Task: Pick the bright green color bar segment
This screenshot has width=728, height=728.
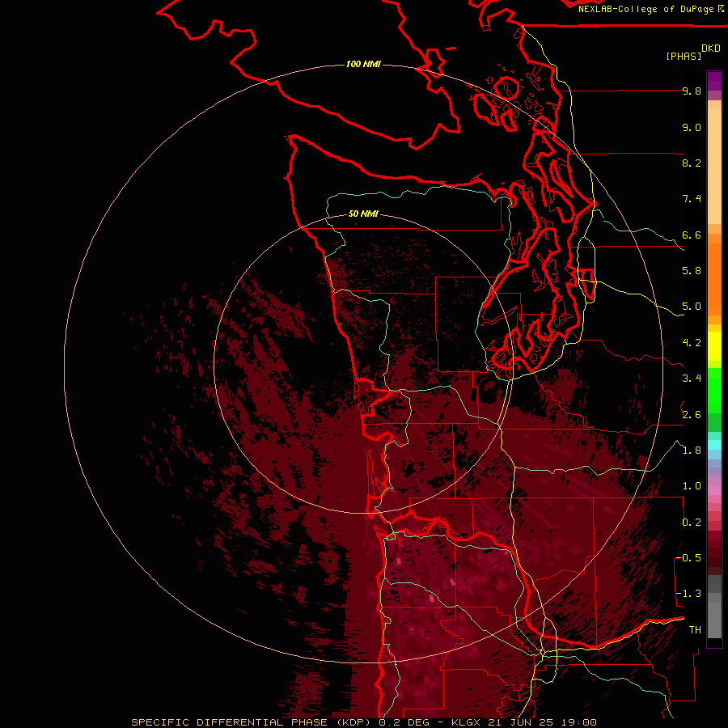Action: [x=714, y=390]
